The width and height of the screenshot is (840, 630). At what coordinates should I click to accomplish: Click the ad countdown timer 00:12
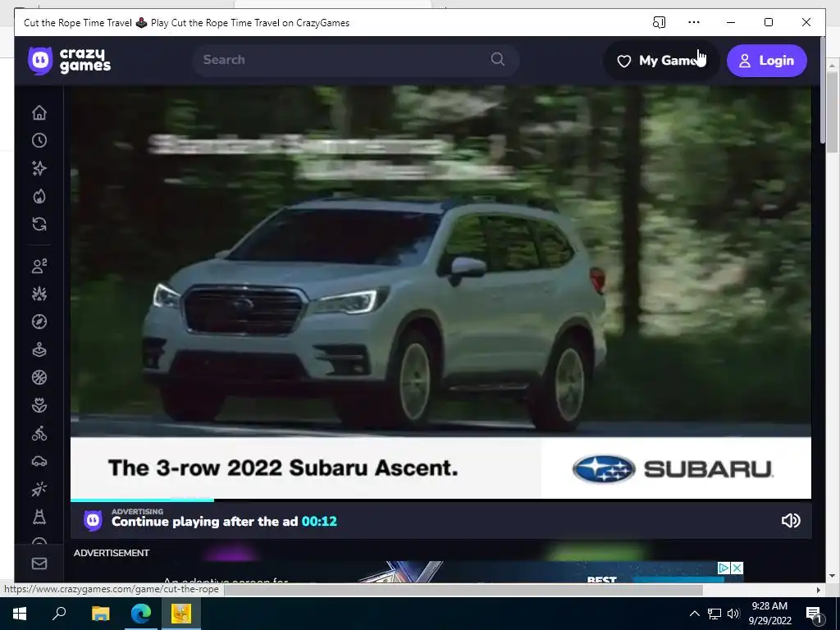coord(319,521)
